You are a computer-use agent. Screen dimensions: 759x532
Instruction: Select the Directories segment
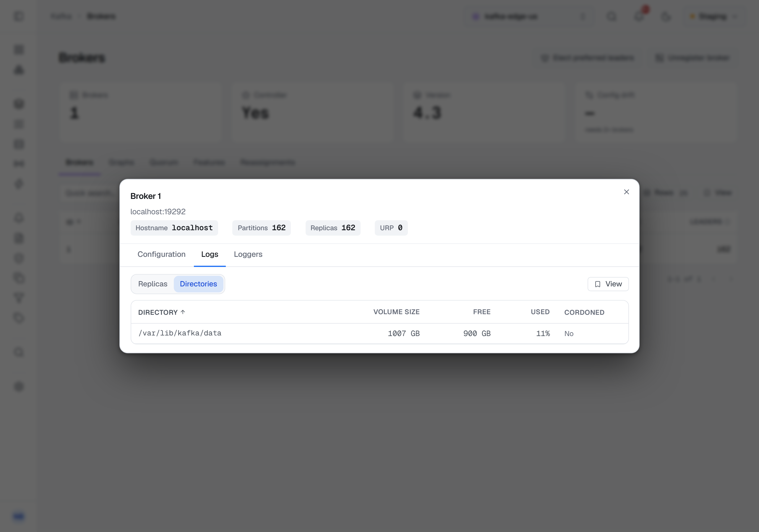(x=198, y=284)
